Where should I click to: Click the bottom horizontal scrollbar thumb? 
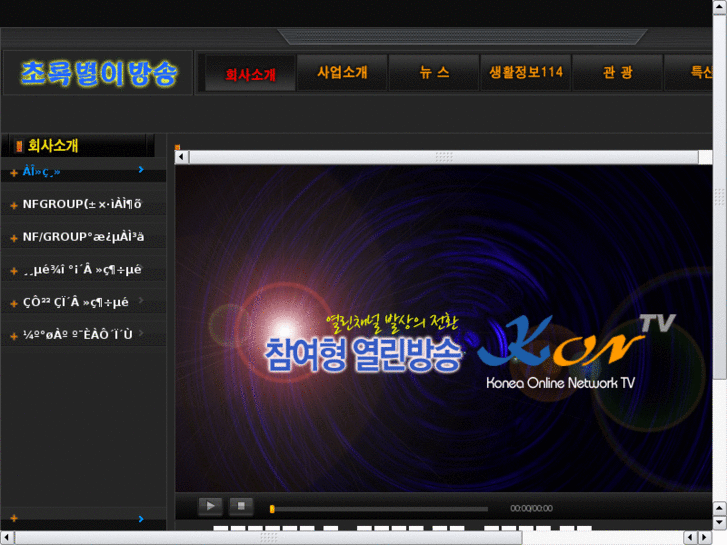(268, 538)
